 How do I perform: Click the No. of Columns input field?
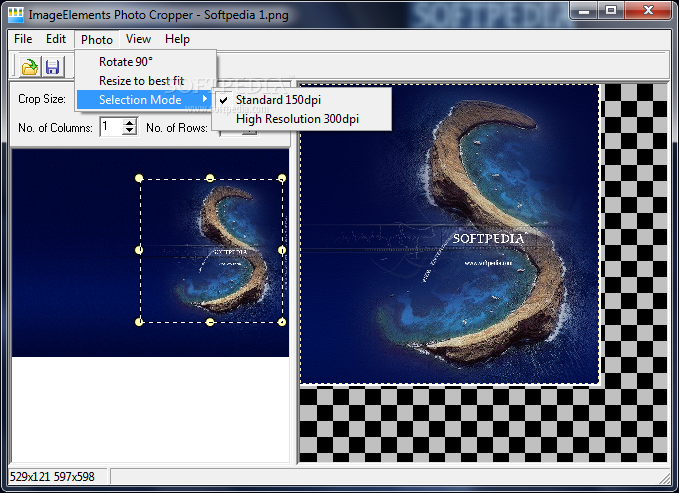(x=111, y=127)
